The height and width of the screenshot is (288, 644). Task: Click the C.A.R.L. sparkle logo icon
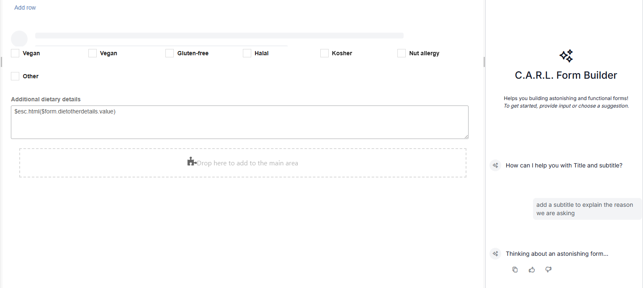(566, 56)
